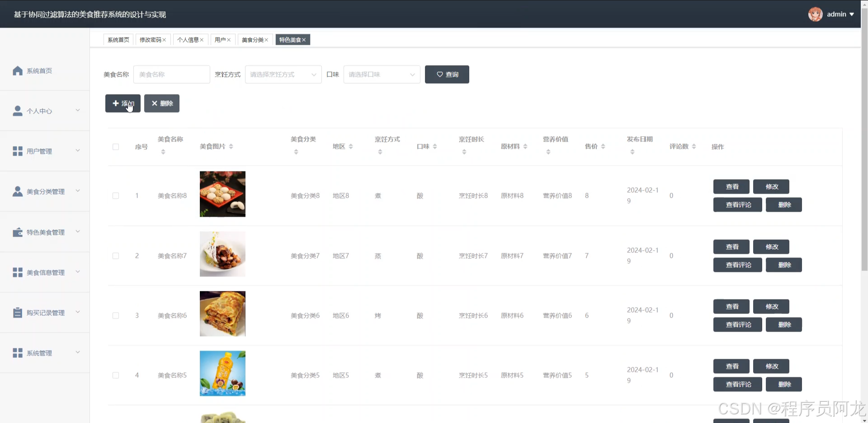Sort by 营养价值 column arrows
This screenshot has width=868, height=423.
coord(548,152)
